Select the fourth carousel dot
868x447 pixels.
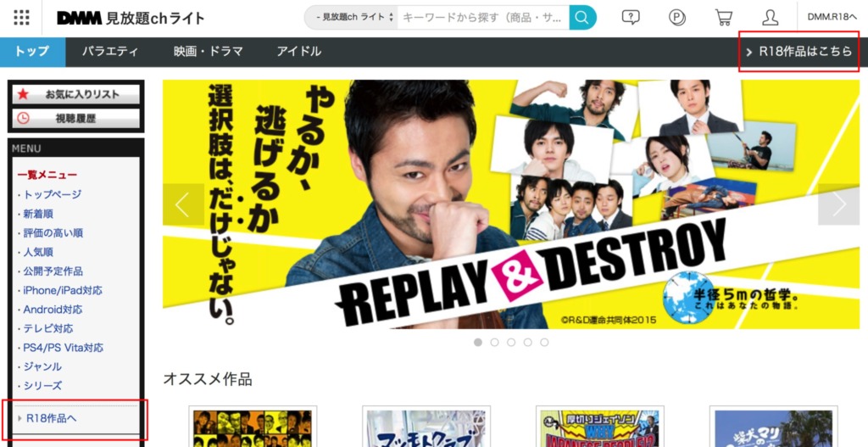click(527, 343)
